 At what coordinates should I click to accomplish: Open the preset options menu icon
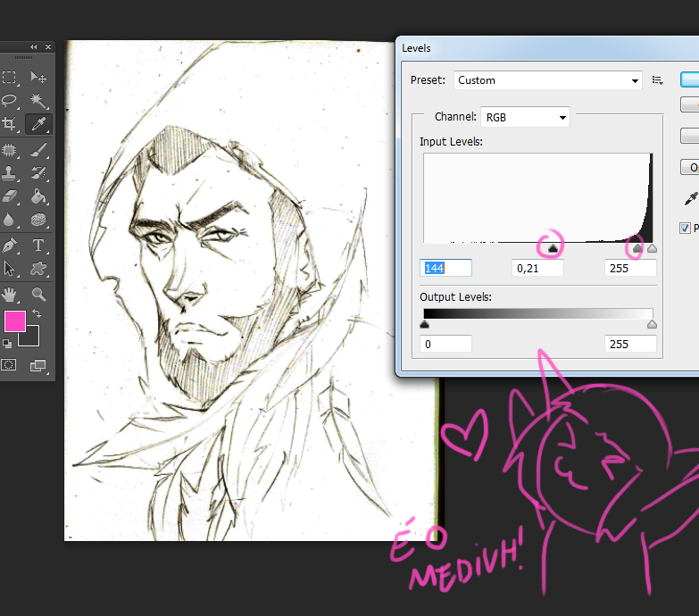click(x=658, y=80)
